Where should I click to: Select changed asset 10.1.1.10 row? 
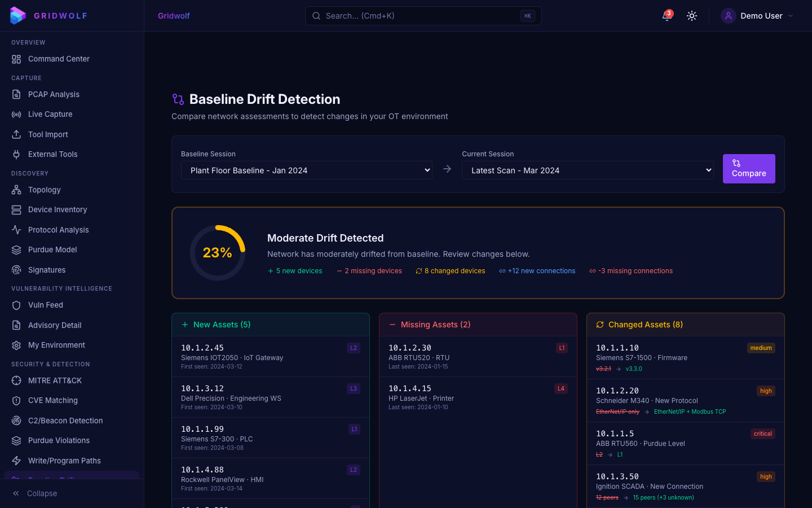(x=686, y=358)
